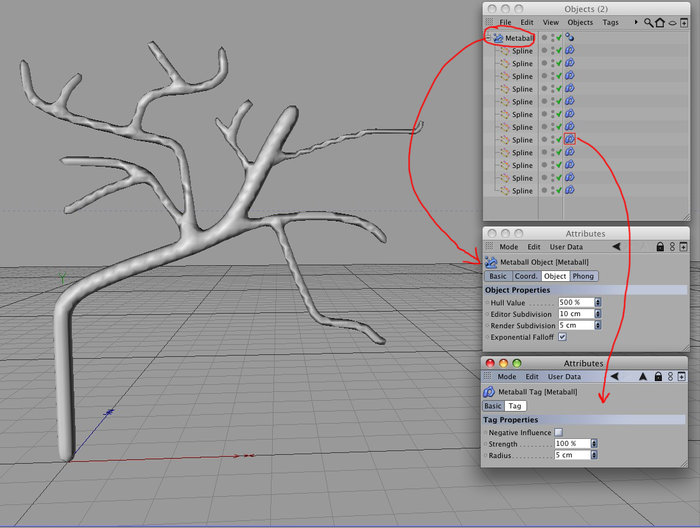Select the Object tab in Metaball Object Attributes
The image size is (700, 528).
tap(555, 276)
